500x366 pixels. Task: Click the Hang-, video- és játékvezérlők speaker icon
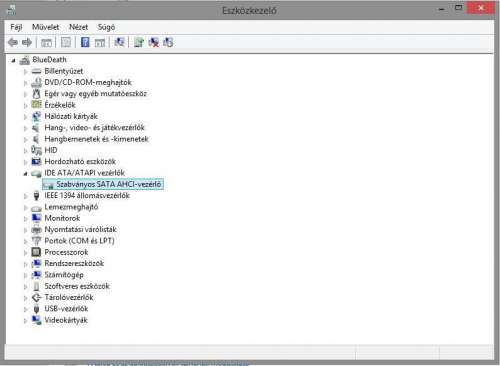36,128
